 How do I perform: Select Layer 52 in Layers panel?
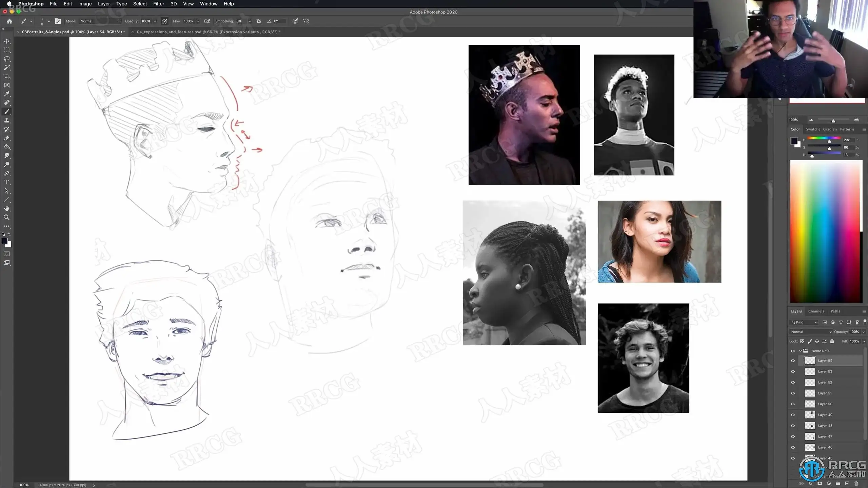(x=825, y=382)
